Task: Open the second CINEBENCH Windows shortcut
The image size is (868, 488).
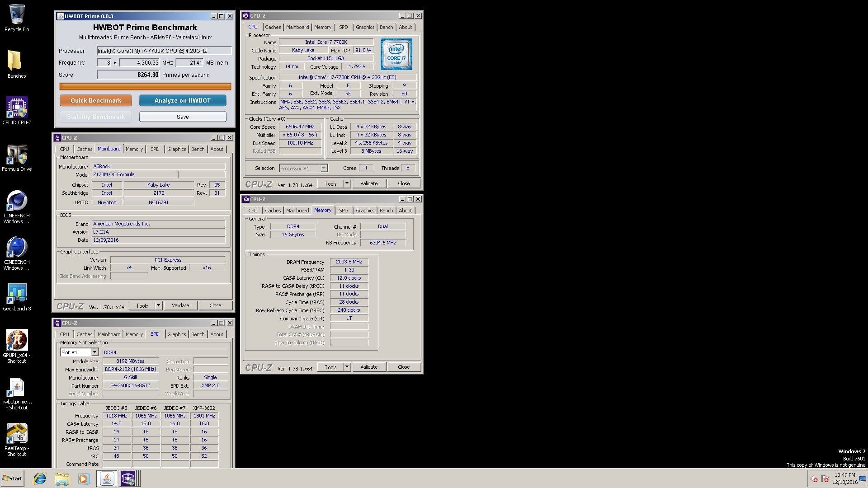Action: pos(17,253)
